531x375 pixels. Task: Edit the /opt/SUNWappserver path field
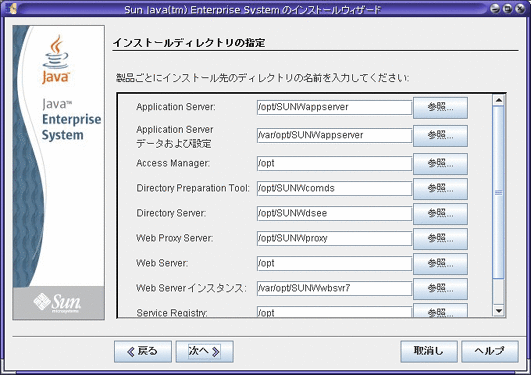click(x=334, y=107)
